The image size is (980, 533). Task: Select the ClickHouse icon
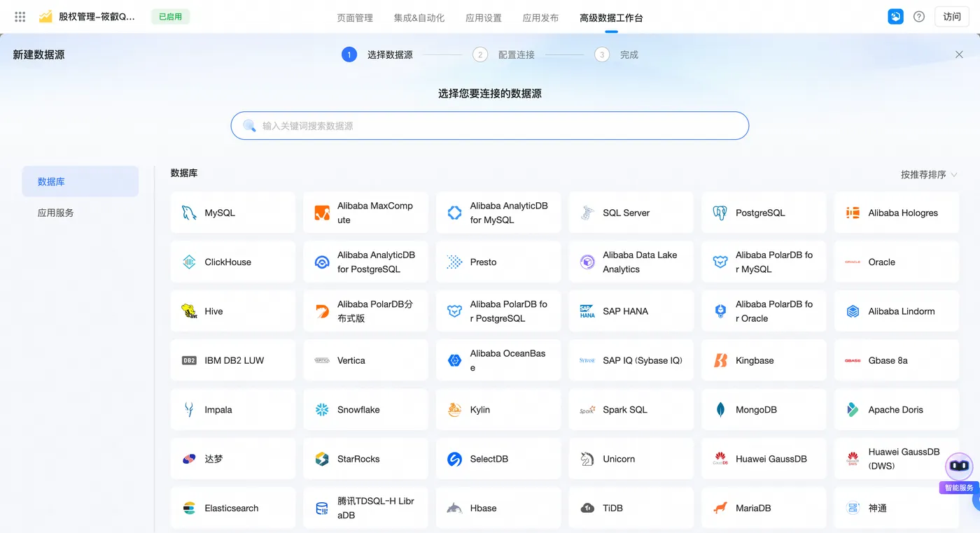(189, 262)
